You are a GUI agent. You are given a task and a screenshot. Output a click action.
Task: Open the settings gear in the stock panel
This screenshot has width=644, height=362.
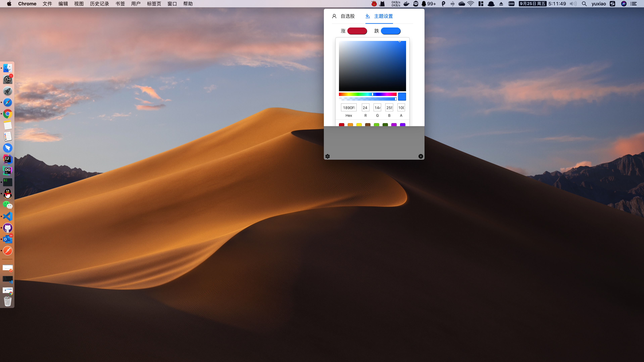click(x=328, y=156)
